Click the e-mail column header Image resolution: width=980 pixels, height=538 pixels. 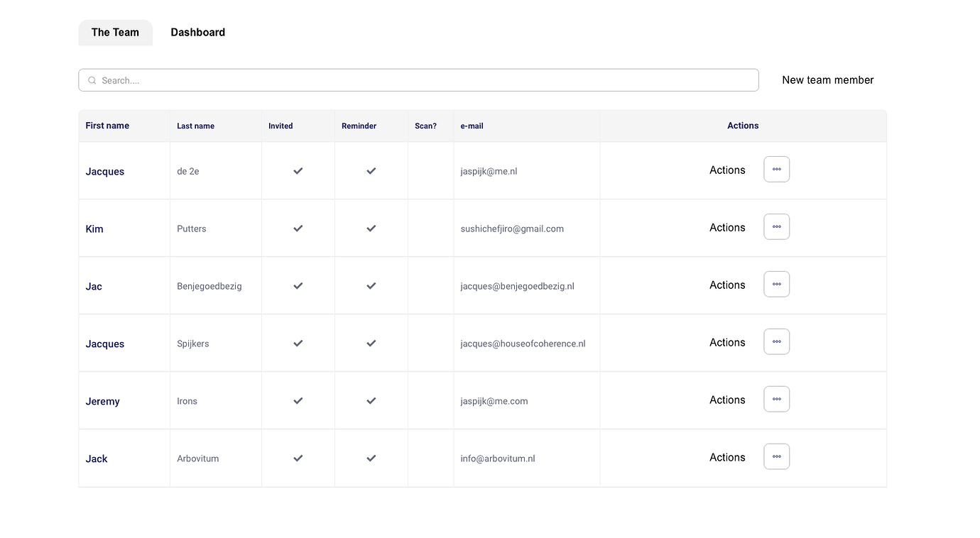tap(472, 126)
